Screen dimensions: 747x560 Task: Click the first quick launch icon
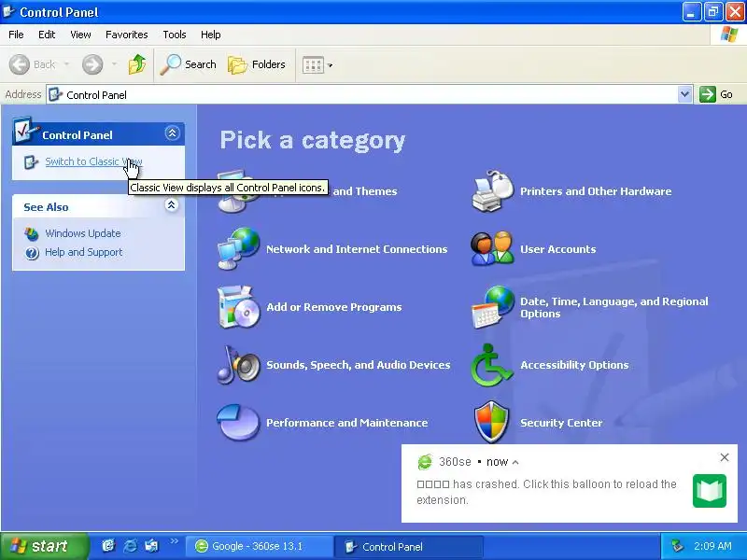pos(108,546)
